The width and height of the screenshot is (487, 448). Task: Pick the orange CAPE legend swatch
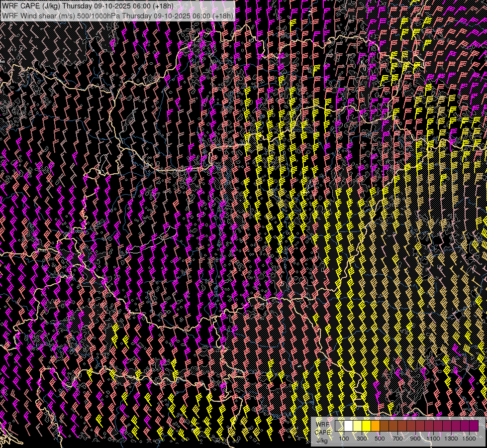click(x=376, y=426)
